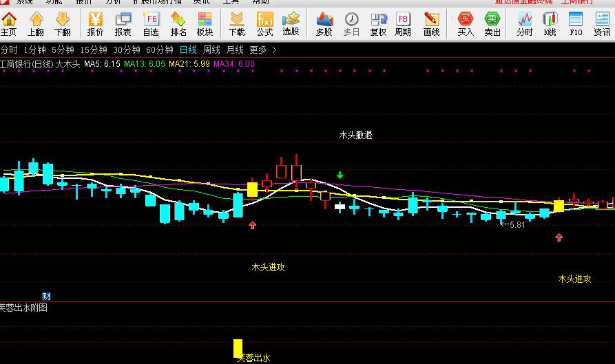Click the 木头进攻 label at the chart's right edge
This screenshot has height=364, width=615.
pyautogui.click(x=574, y=279)
